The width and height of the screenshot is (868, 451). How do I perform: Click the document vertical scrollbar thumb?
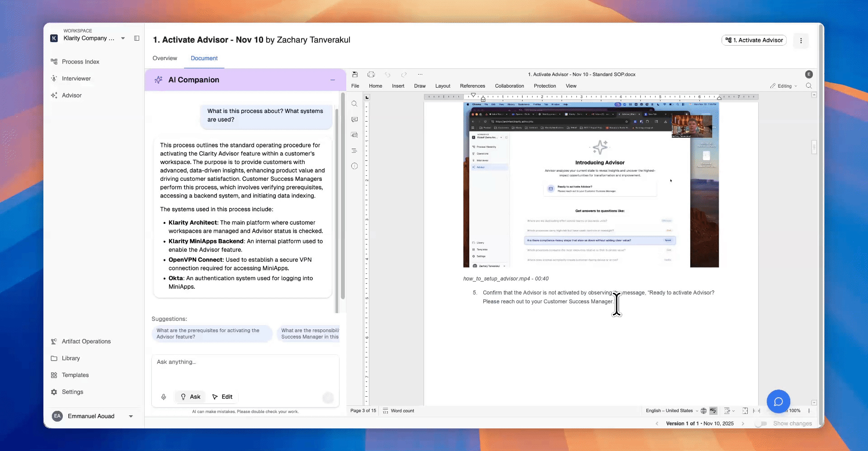coord(814,147)
